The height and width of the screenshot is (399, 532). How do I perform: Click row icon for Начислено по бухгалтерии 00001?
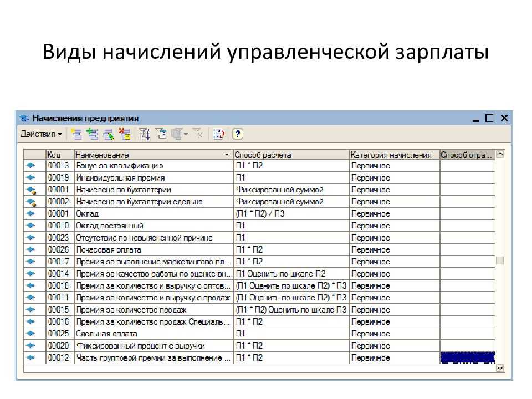(31, 190)
